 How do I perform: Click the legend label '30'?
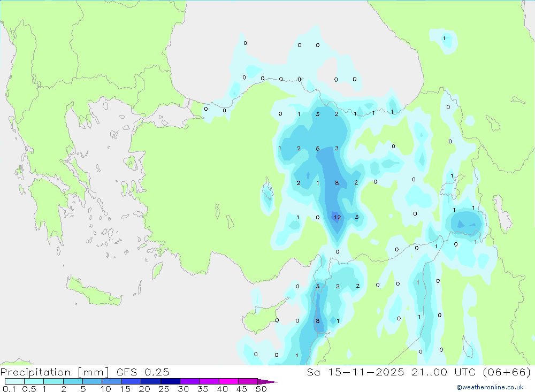[184, 389]
